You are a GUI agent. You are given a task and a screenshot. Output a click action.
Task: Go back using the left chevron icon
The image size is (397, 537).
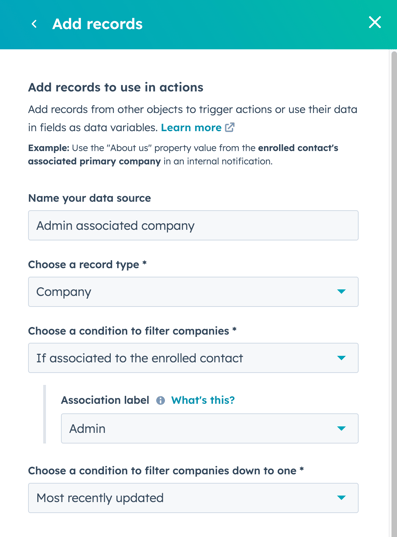(34, 24)
